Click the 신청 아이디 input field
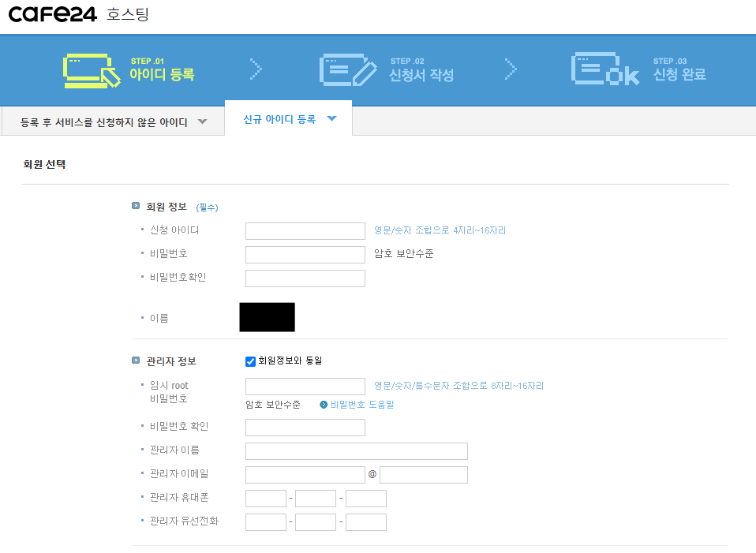This screenshot has height=553, width=756. click(x=305, y=230)
